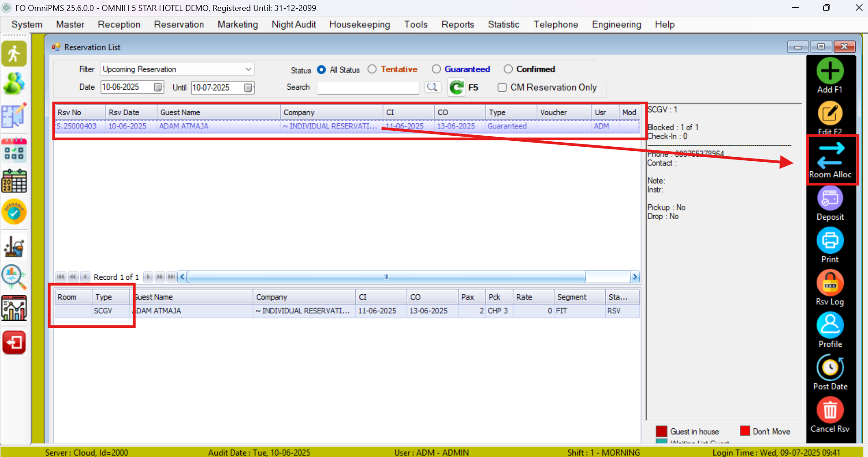Screen dimensions: 868x457
Task: Open the Reports menu
Action: pyautogui.click(x=457, y=25)
